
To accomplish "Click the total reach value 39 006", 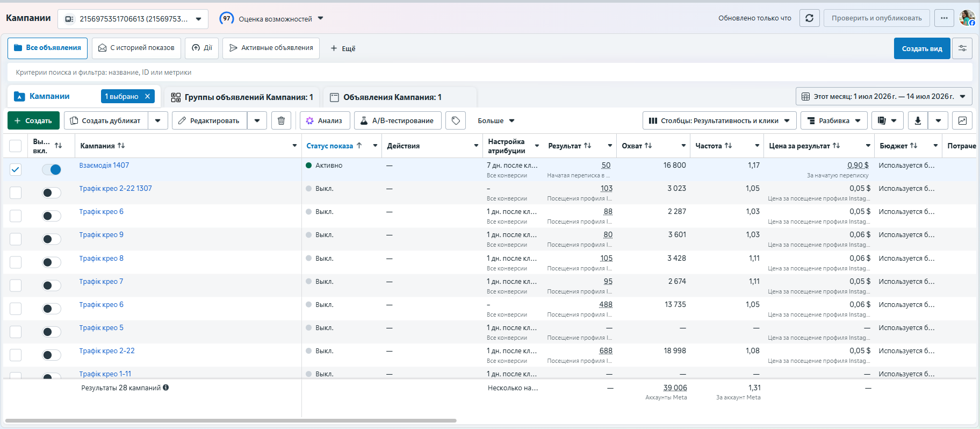I will [675, 388].
